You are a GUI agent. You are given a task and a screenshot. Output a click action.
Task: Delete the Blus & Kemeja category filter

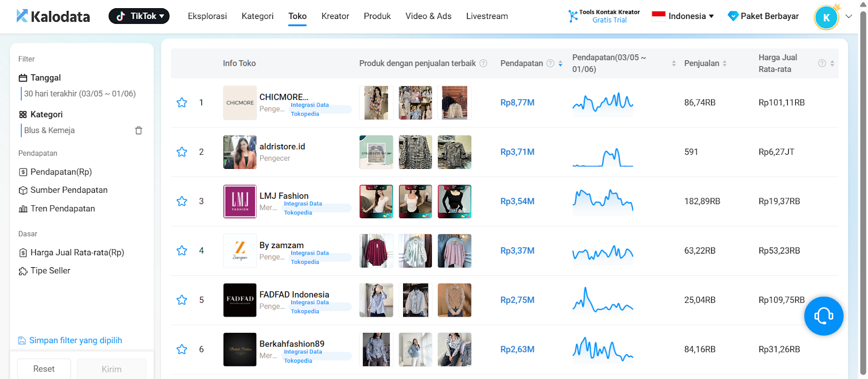click(x=138, y=130)
